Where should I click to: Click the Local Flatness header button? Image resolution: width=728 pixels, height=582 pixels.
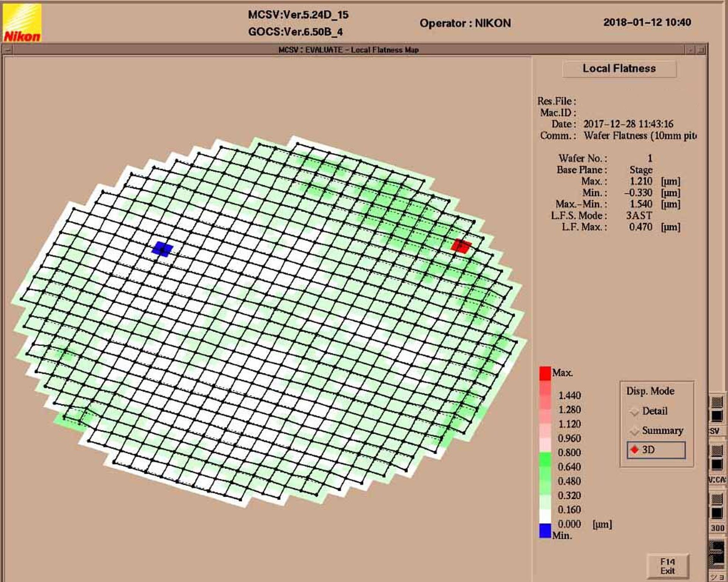click(x=619, y=69)
